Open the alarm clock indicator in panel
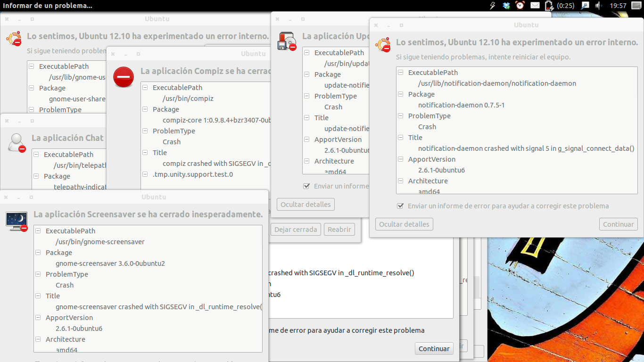Viewport: 644px width, 362px height. point(520,6)
